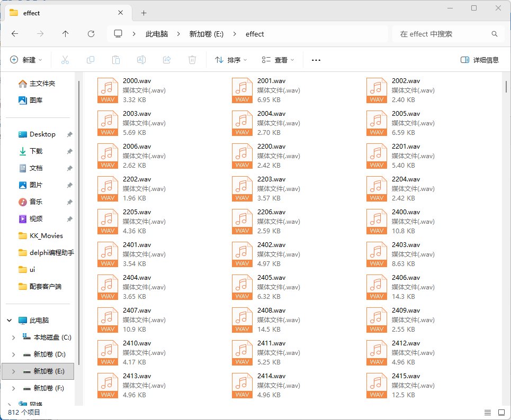
Task: Click the Rename icon in the toolbar
Action: point(141,60)
